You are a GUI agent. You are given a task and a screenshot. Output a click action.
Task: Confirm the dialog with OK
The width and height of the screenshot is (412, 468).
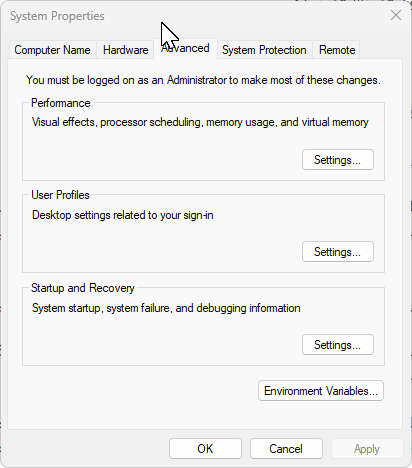205,449
